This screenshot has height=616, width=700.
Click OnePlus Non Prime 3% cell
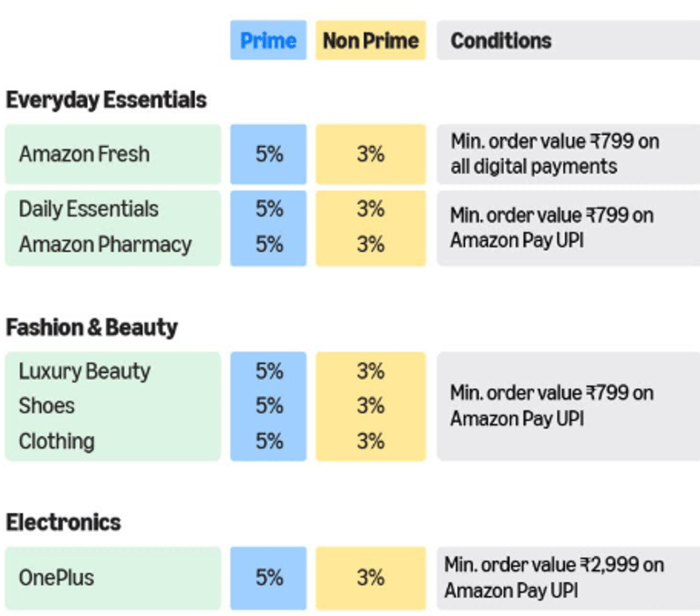pyautogui.click(x=371, y=578)
